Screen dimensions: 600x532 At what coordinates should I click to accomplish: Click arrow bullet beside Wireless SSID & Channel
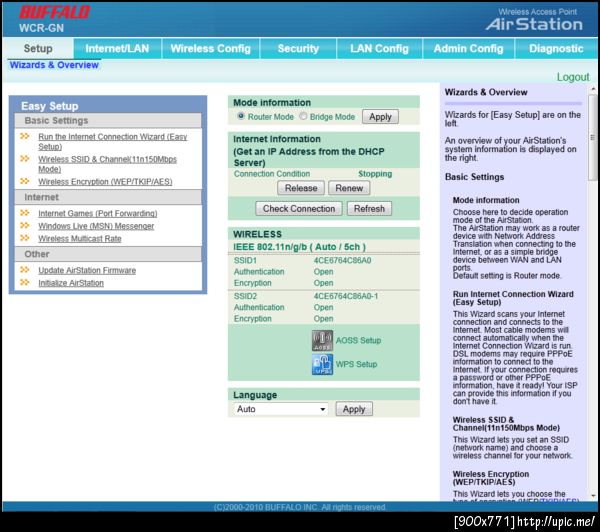coord(25,158)
